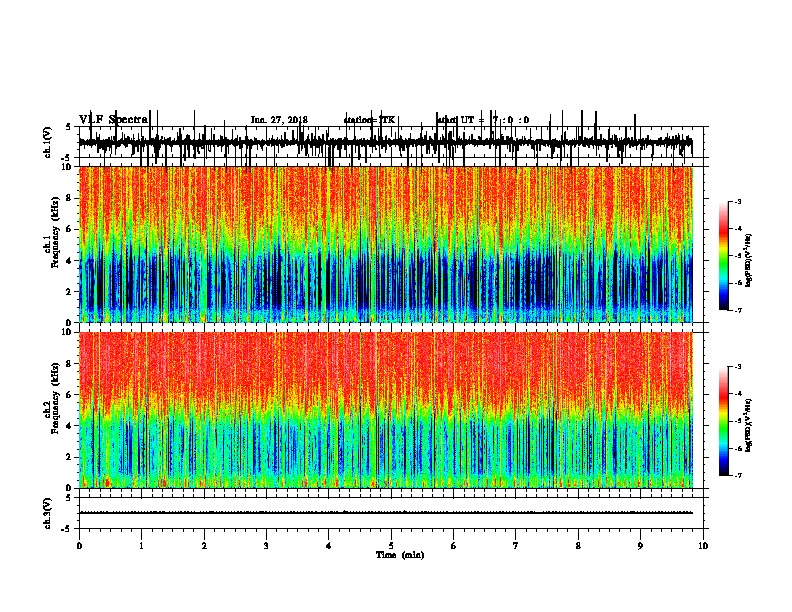Image resolution: width=792 pixels, height=612 pixels.
Task: Click time axis tick label '3'
Action: [266, 546]
